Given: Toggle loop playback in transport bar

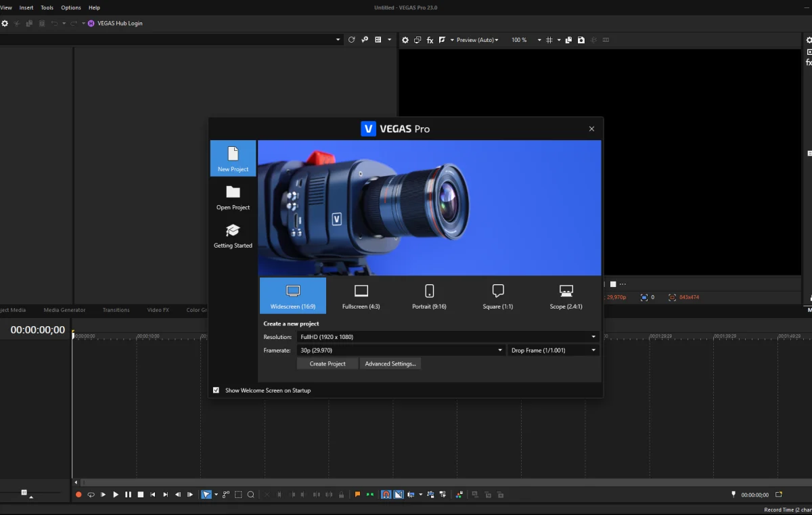Looking at the screenshot, I should 91,495.
